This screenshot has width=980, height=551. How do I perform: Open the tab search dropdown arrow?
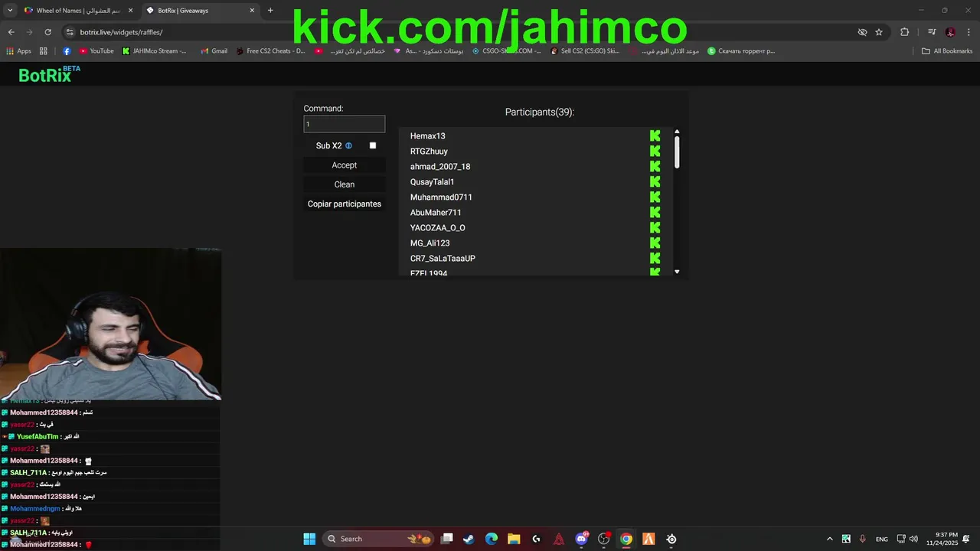pyautogui.click(x=10, y=11)
